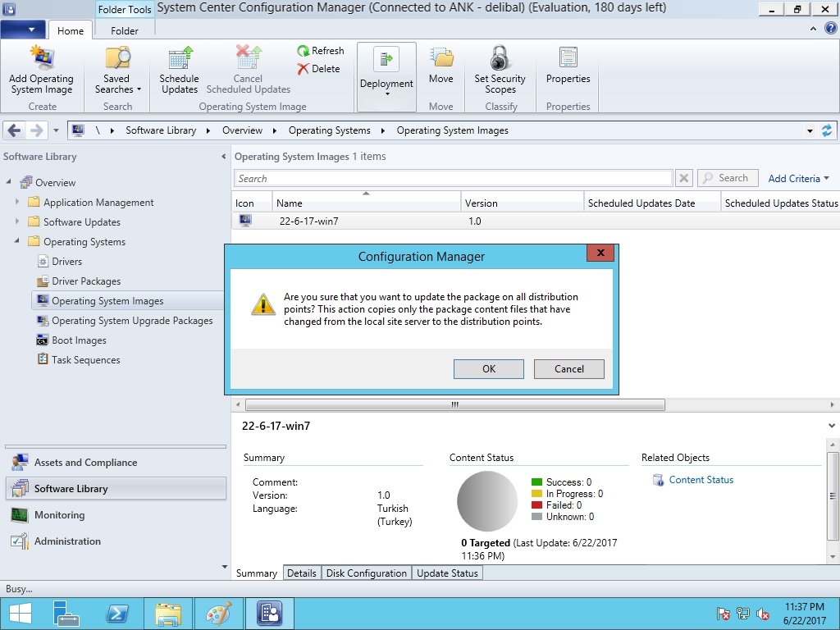Click the Schedule Updates ribbon icon
This screenshot has width=840, height=630.
point(179,59)
